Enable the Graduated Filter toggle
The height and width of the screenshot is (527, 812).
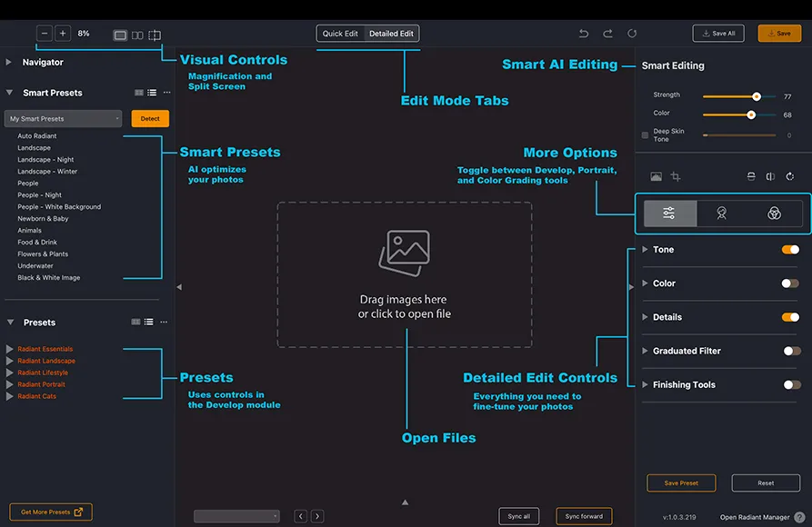click(792, 351)
